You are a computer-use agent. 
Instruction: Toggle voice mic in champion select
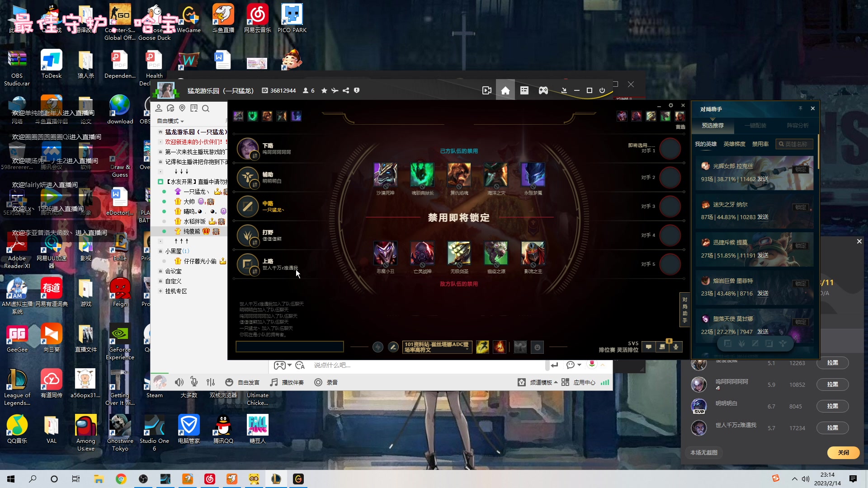(675, 347)
